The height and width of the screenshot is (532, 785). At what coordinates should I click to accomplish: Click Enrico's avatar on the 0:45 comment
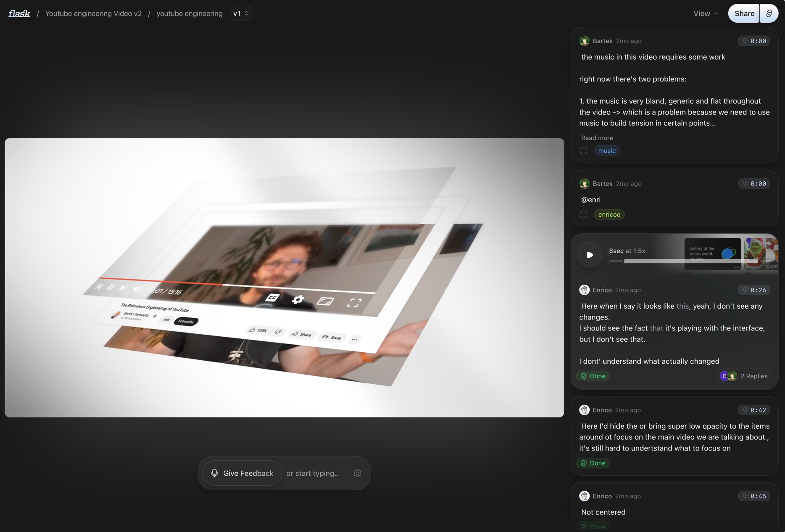pyautogui.click(x=584, y=496)
